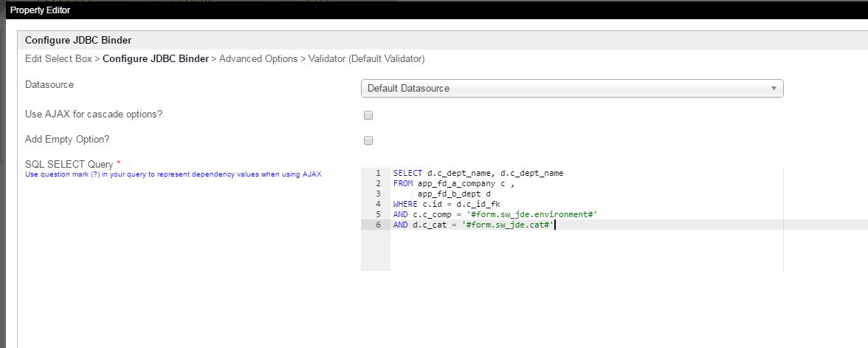The height and width of the screenshot is (348, 868).
Task: Click the SQL SELECT Query field label
Action: point(69,164)
